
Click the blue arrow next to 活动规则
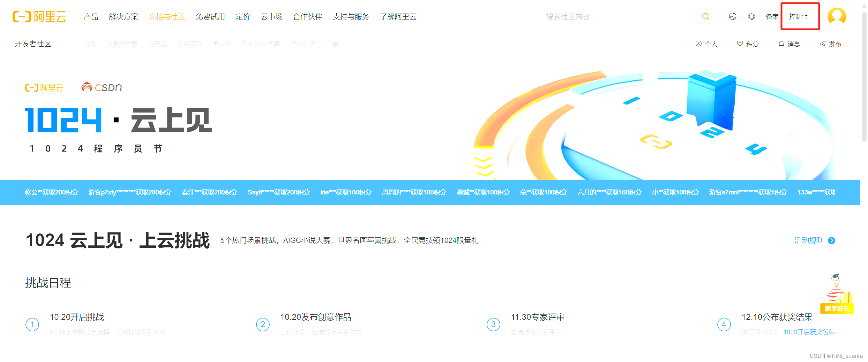coord(832,240)
